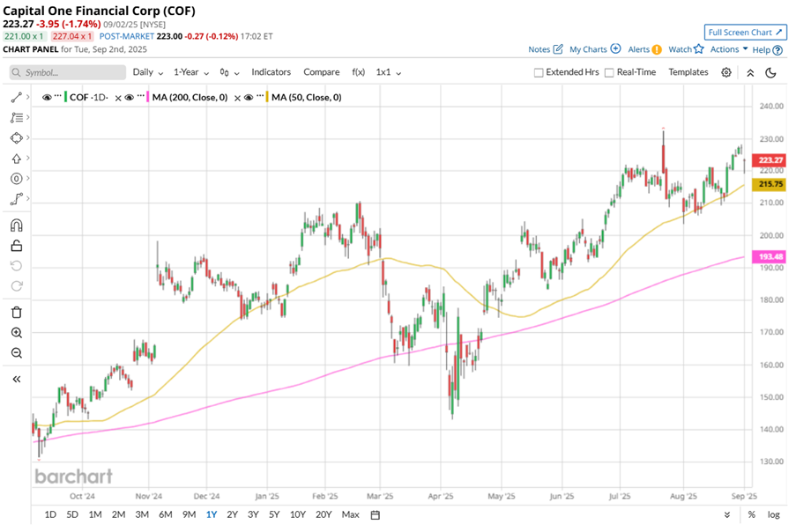796x532 pixels.
Task: Select the trend line drawing tool
Action: click(16, 98)
